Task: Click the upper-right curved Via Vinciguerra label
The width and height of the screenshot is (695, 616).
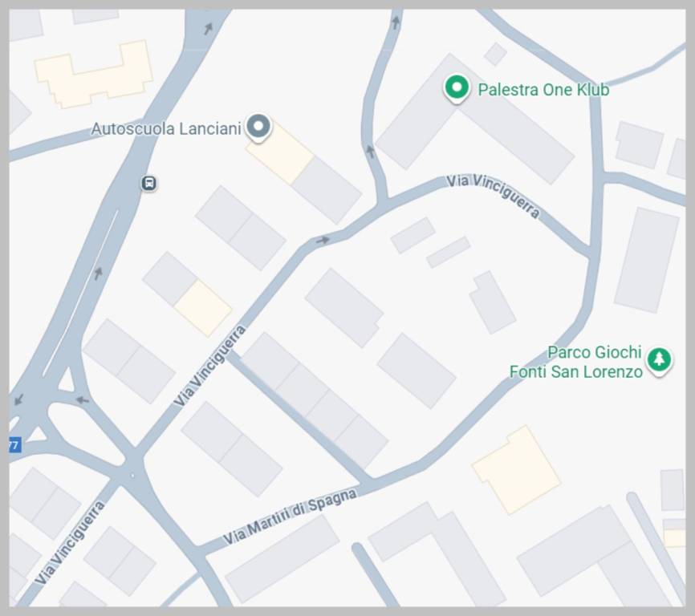Action: click(494, 195)
